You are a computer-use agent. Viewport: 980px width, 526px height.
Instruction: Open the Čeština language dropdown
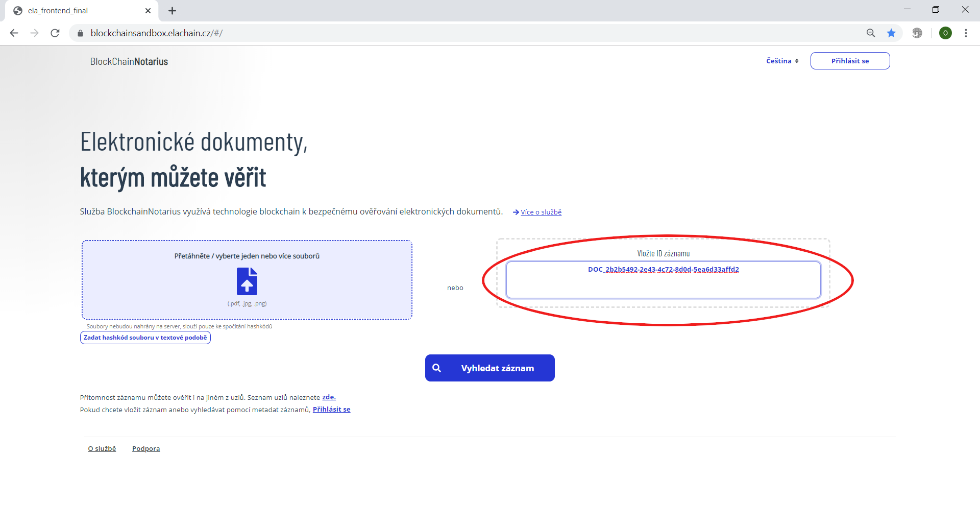coord(782,61)
